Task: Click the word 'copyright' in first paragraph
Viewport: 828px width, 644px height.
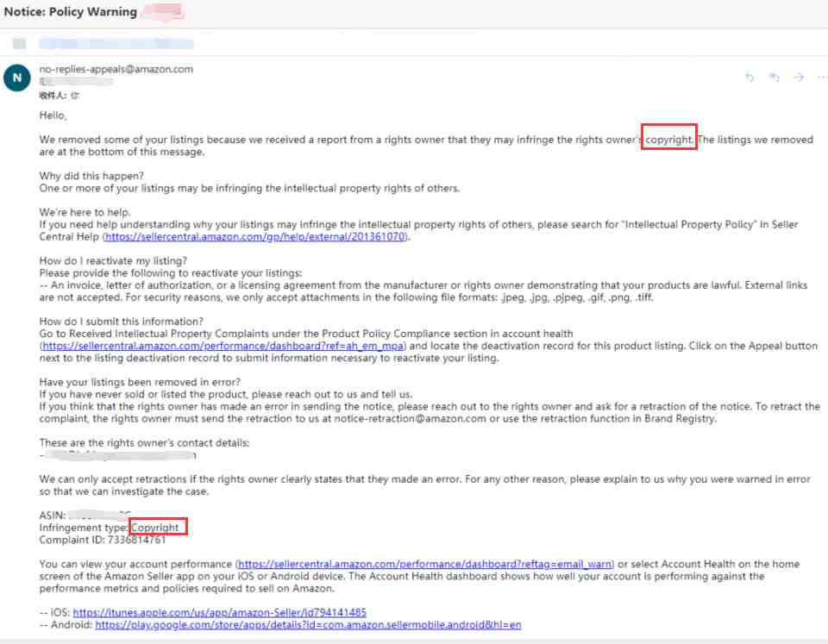Action: point(668,140)
